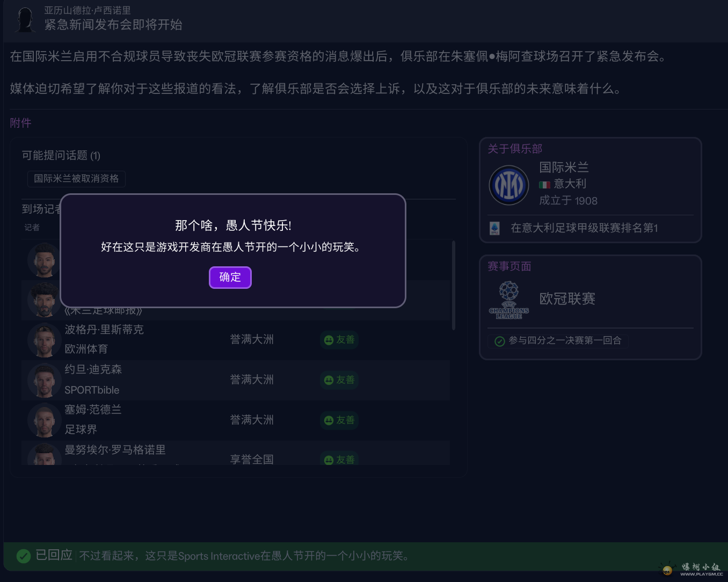Click 约旦·迪克森 journalist portrait
Screen dimensions: 728x582
coord(44,380)
